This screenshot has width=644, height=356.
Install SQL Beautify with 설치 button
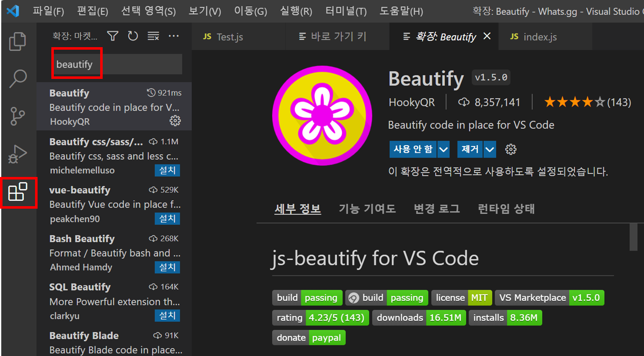(167, 316)
